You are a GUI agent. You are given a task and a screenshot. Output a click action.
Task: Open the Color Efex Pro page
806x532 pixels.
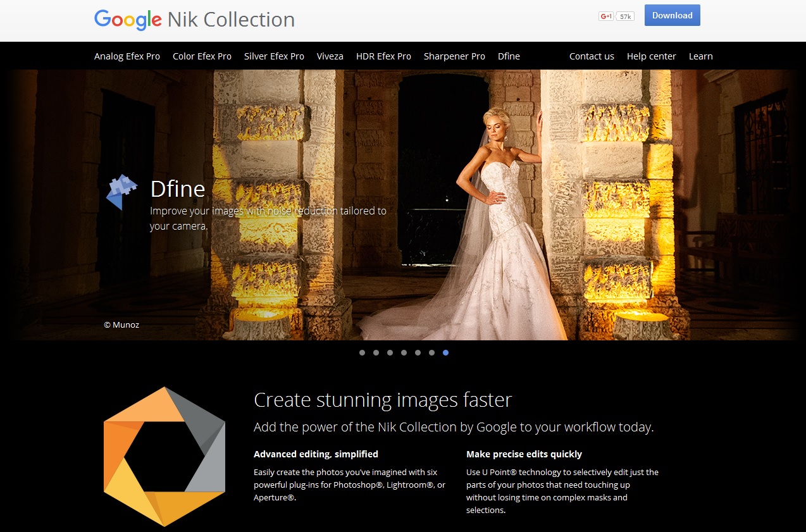[x=202, y=56]
